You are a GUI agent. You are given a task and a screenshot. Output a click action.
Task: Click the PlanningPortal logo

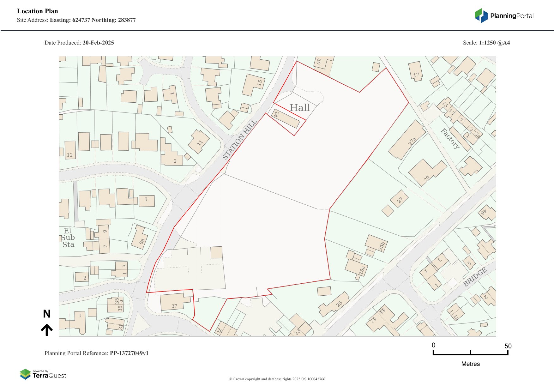[504, 16]
